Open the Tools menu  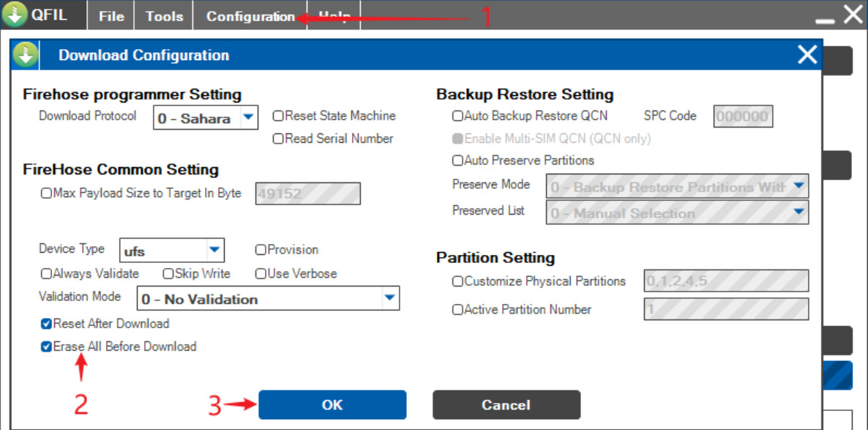[x=164, y=16]
